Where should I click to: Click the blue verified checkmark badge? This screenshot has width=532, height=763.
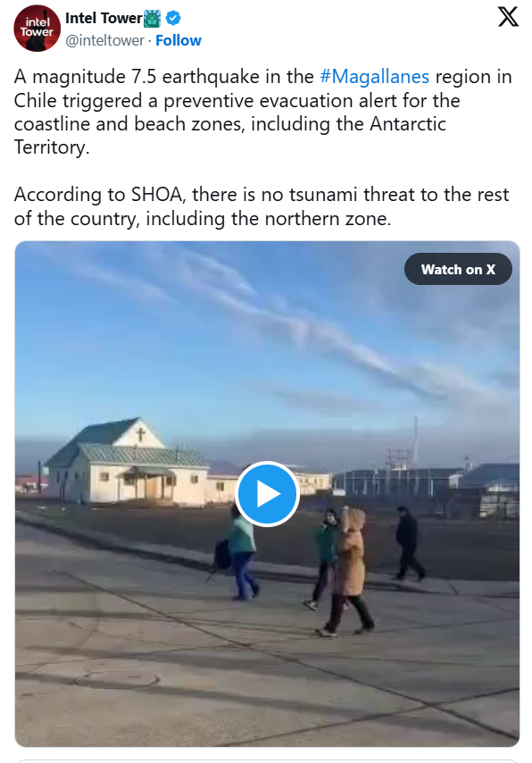click(x=173, y=18)
